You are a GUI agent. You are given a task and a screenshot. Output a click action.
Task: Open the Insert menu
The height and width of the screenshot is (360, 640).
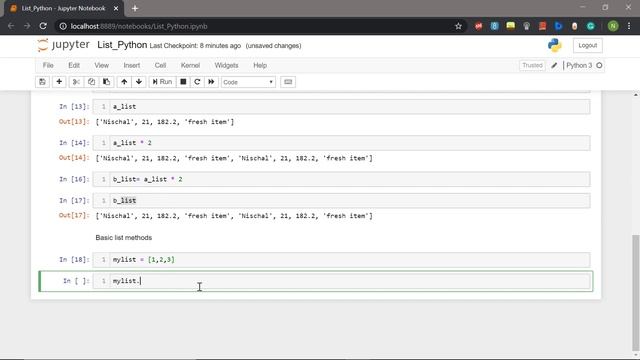(132, 65)
